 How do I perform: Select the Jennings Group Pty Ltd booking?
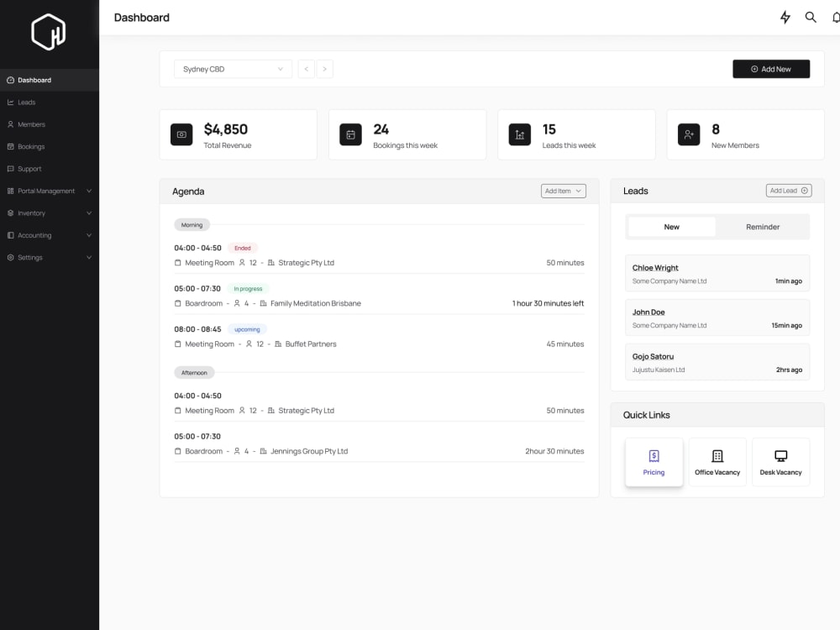379,444
